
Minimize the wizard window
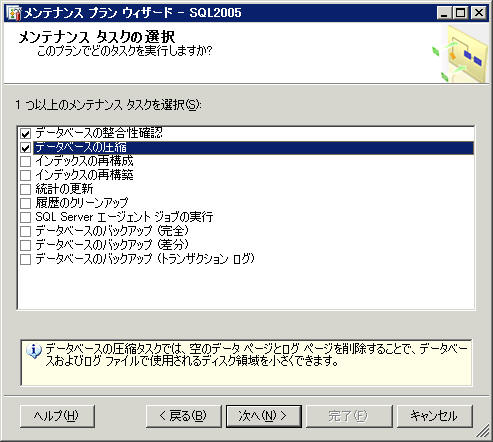tap(445, 13)
